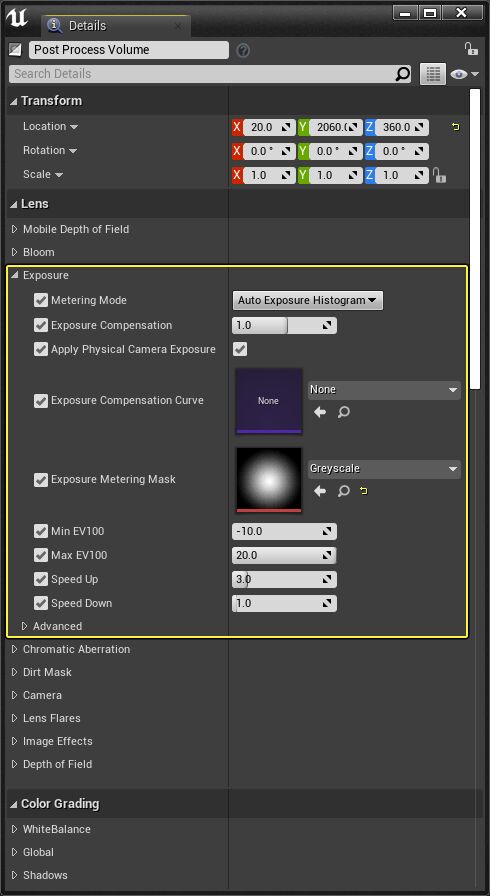Expand the Dirt Mask section

point(14,673)
